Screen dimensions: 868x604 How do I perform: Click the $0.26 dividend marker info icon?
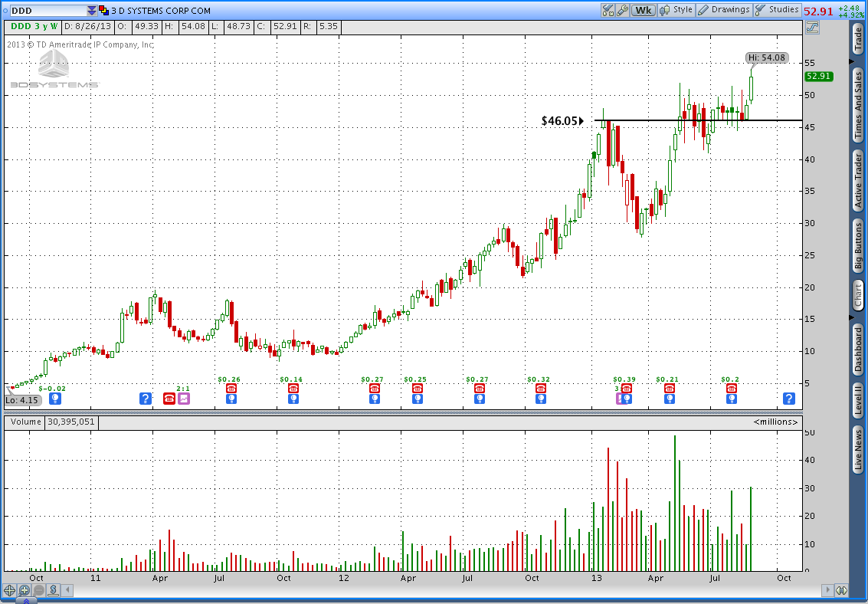pyautogui.click(x=231, y=399)
